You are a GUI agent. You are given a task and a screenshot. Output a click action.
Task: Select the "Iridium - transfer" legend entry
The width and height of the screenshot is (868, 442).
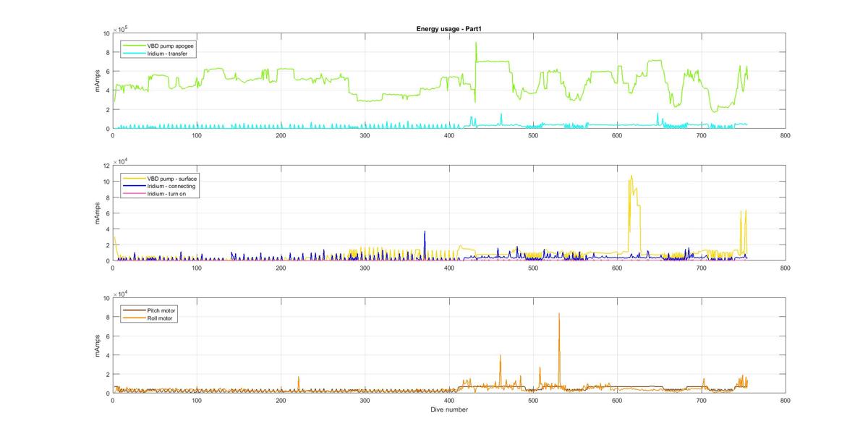(x=168, y=53)
